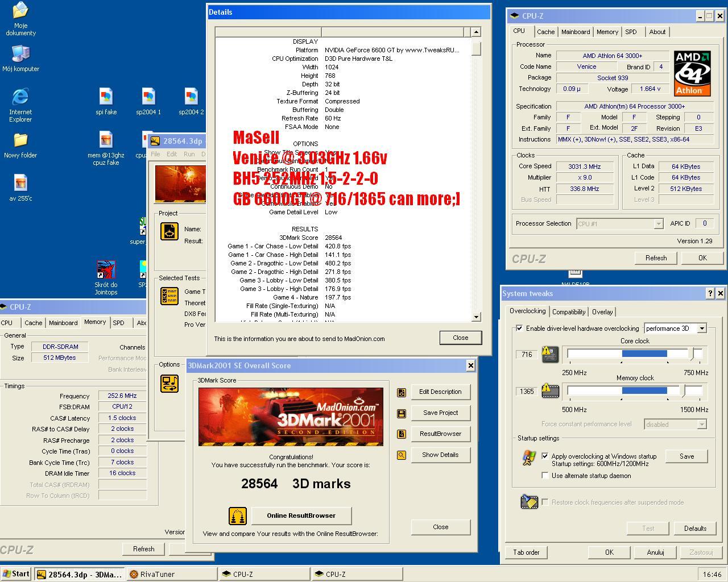Click the restore clock frequencies icon
728x582 pixels.
(529, 502)
